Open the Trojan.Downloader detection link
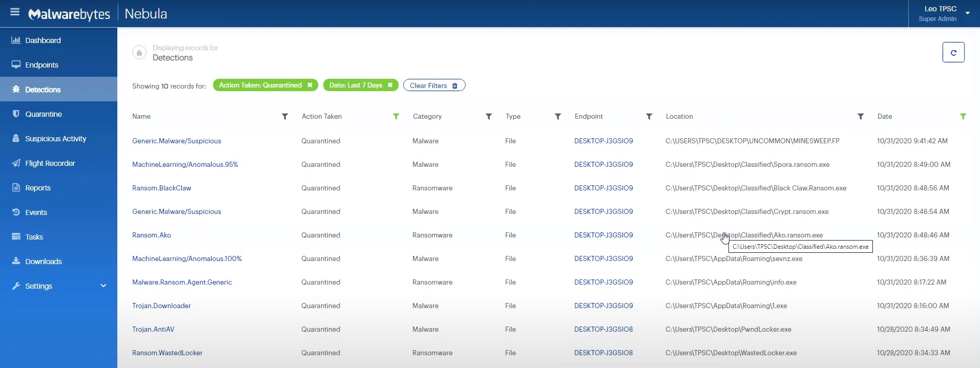This screenshot has width=980, height=368. point(161,306)
